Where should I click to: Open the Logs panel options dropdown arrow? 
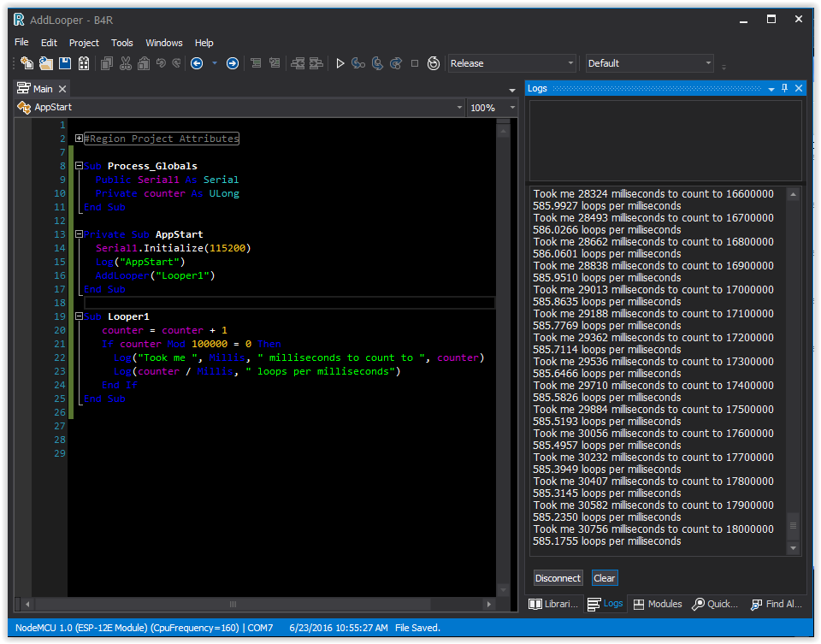click(x=771, y=89)
